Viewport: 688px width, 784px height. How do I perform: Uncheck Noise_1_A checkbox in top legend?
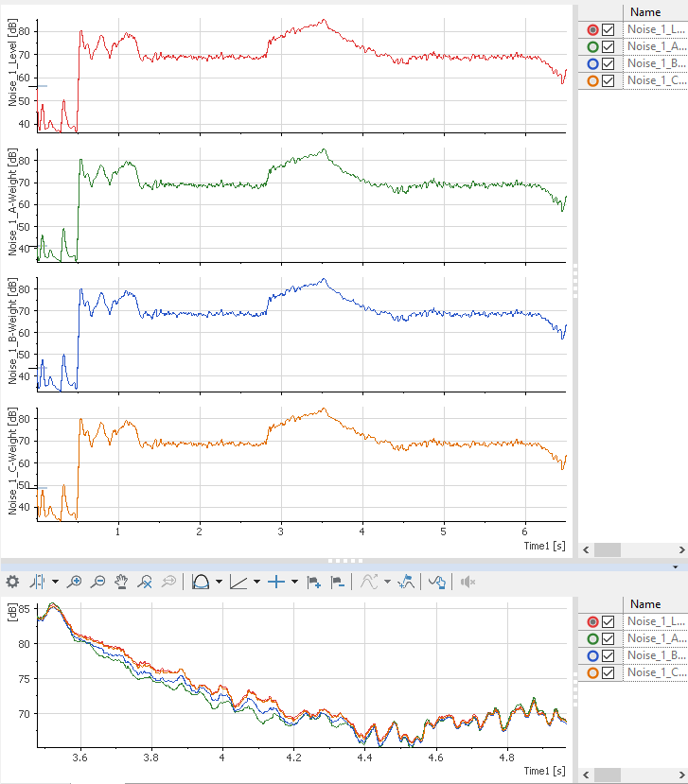pyautogui.click(x=609, y=46)
